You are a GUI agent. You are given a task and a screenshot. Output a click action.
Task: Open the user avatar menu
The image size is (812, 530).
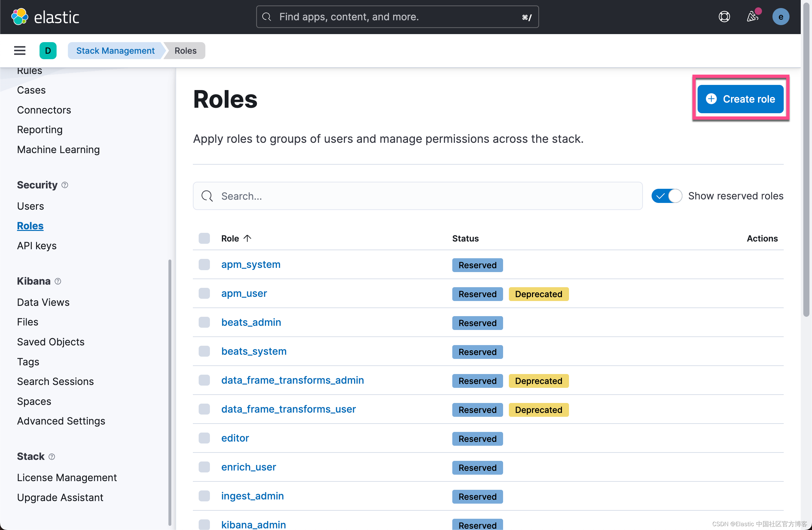[x=780, y=17]
